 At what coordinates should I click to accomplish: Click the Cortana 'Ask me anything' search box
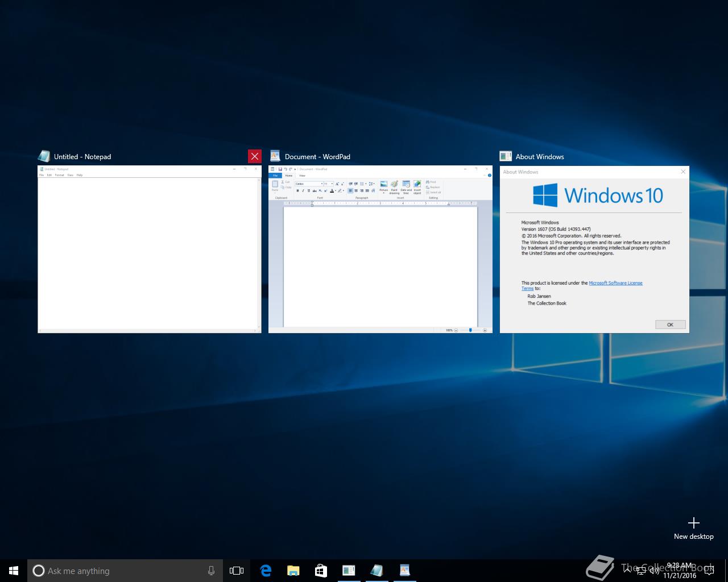tap(125, 571)
